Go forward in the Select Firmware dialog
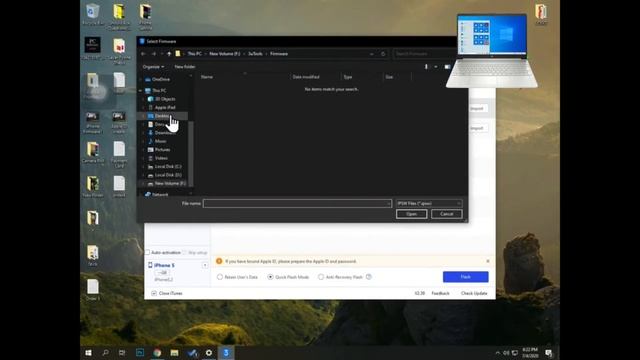640x360 pixels. tap(153, 54)
